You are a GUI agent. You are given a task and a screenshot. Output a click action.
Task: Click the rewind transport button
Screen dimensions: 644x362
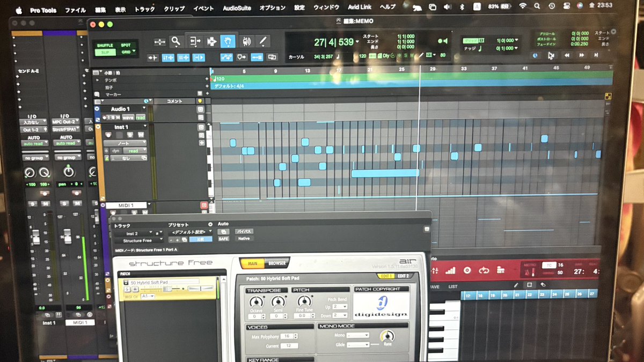point(567,55)
